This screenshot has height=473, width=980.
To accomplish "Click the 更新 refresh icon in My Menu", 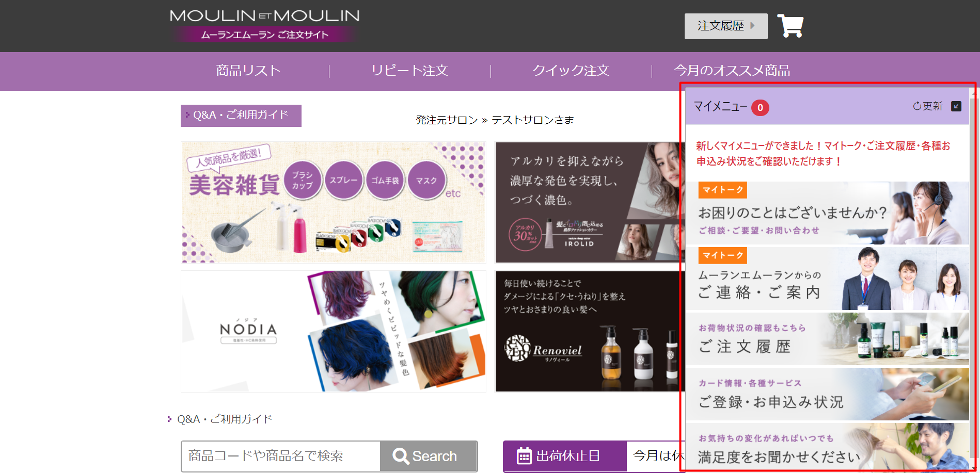I will 918,106.
